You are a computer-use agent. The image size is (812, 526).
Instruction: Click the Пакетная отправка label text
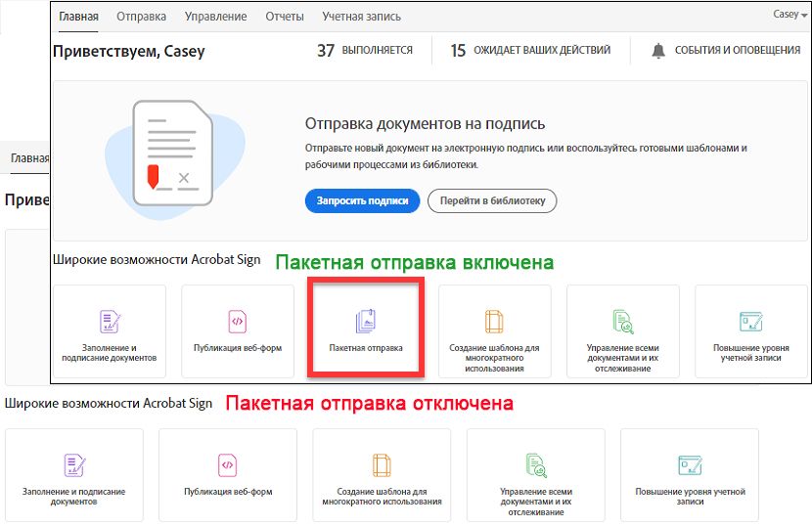point(366,348)
